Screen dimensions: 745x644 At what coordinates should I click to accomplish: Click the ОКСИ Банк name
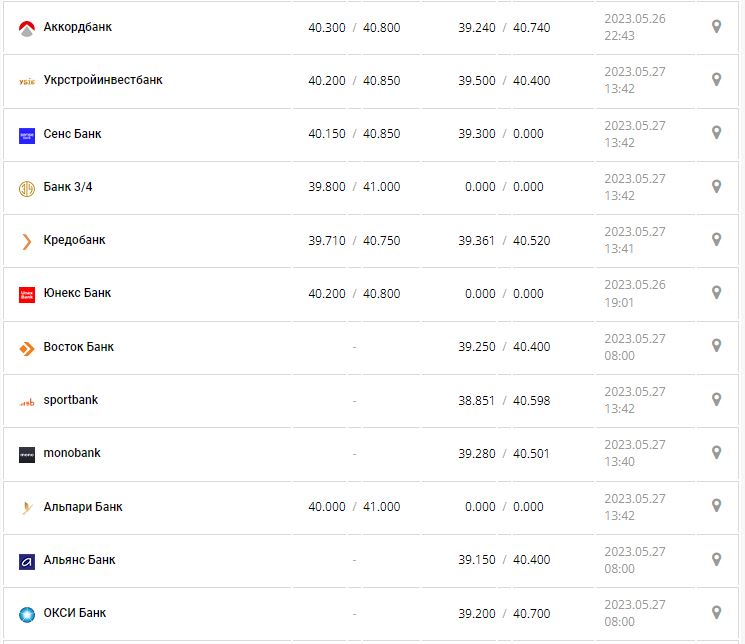(75, 613)
